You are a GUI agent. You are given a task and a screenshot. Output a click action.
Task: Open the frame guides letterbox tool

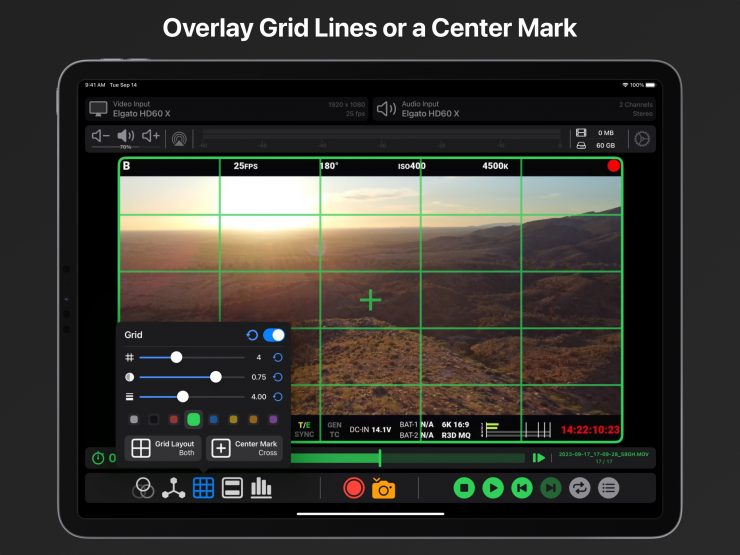(x=232, y=488)
